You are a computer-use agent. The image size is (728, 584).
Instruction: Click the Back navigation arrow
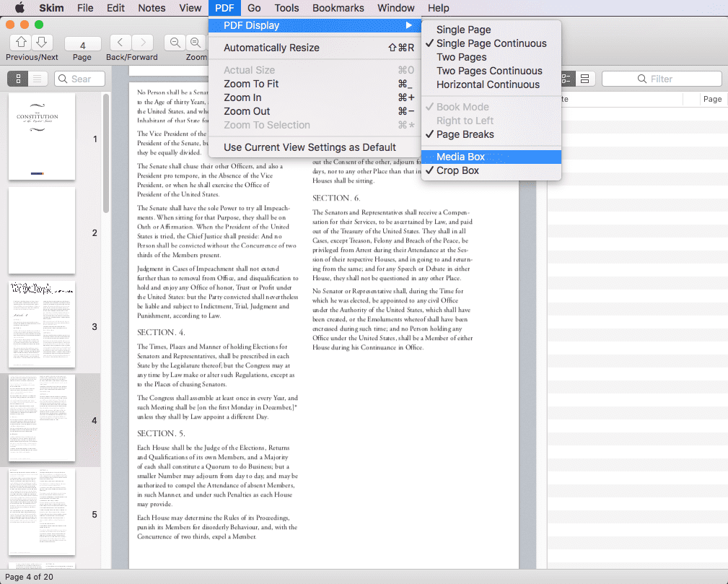[120, 43]
